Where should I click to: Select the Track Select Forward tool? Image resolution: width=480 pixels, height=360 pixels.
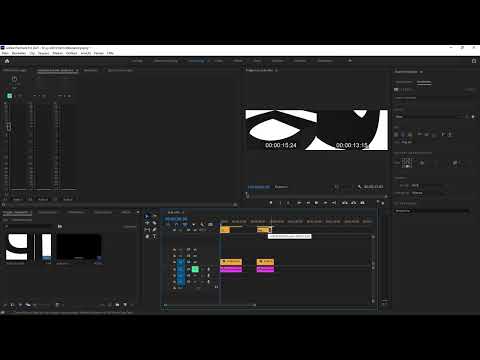154,216
